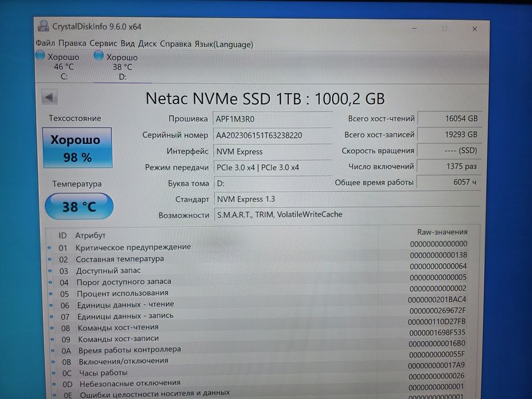Click raw value 00000110D27FB
Image resolution: width=532 pixels, height=399 pixels.
coord(437,321)
